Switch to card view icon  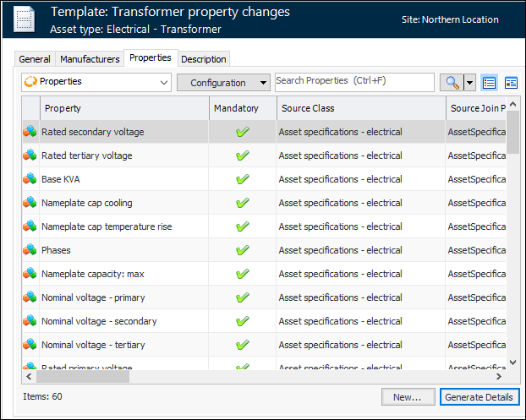tap(511, 83)
